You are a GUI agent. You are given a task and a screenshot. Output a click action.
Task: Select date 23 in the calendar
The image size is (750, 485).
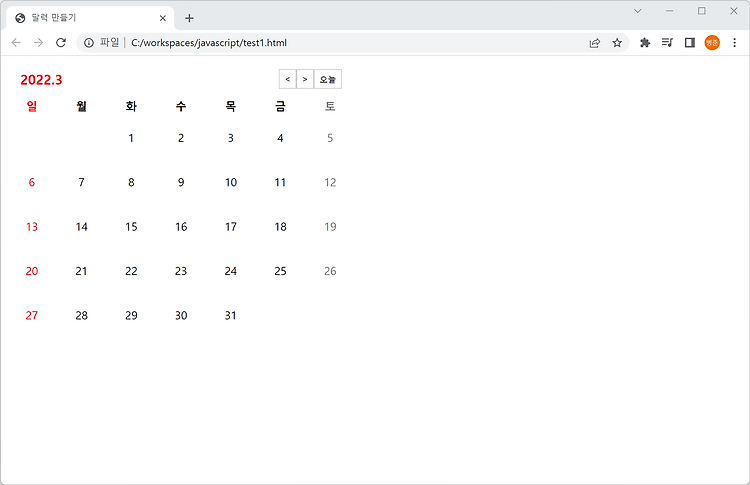coord(181,271)
